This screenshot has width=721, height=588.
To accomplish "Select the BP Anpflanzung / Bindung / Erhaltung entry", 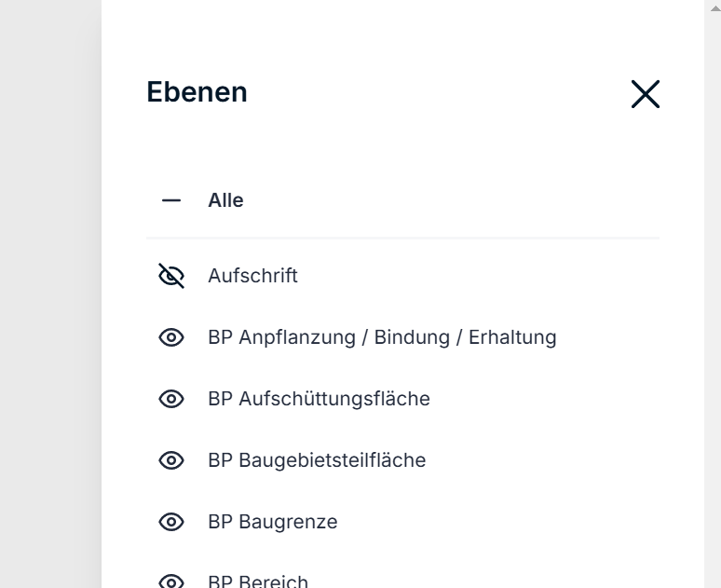I will (x=382, y=337).
